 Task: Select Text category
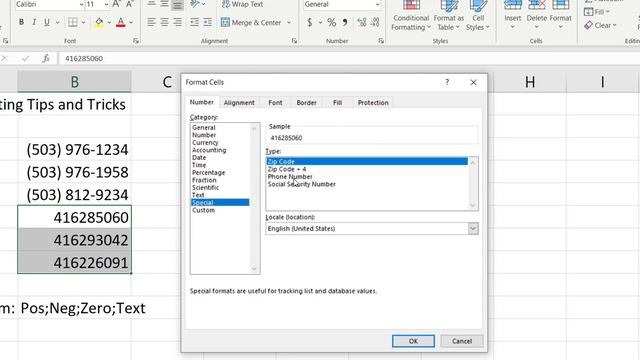[198, 195]
